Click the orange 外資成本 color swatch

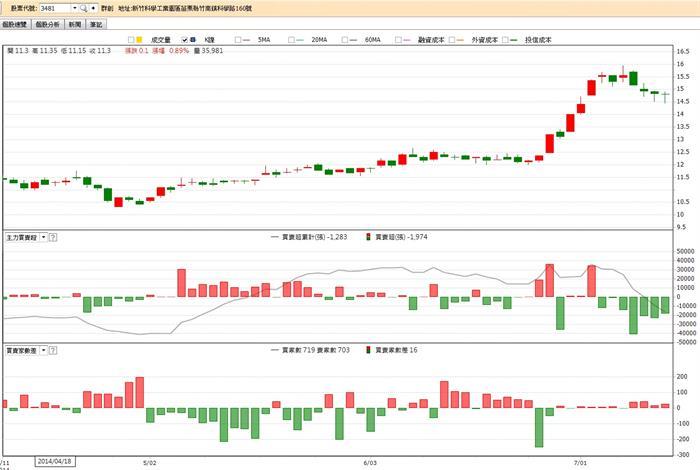point(460,39)
